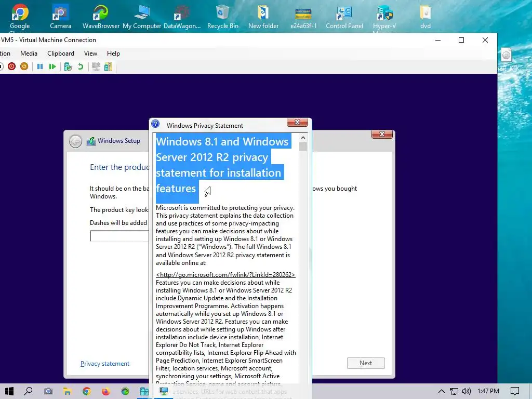Click the Share/resources toolbar icon
The height and width of the screenshot is (399, 532).
tap(108, 66)
